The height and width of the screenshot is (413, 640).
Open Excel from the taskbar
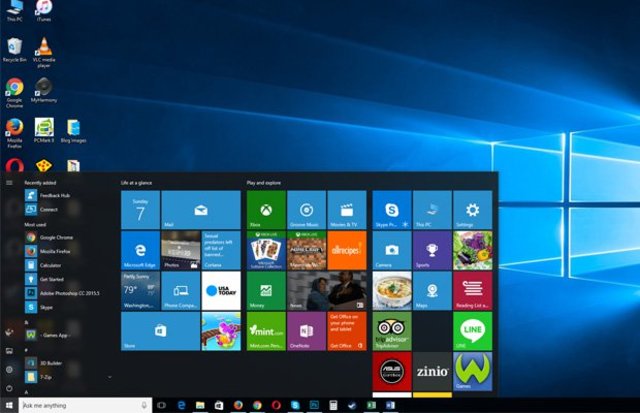(371, 405)
